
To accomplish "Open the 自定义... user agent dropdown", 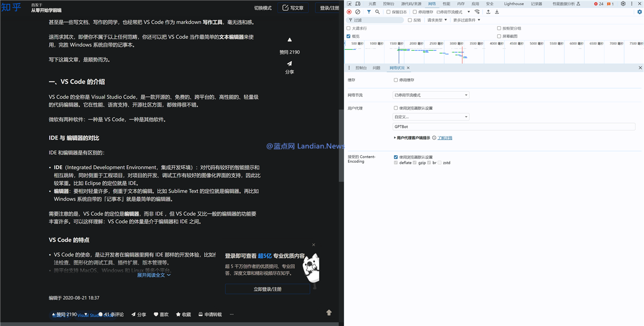I will (431, 117).
